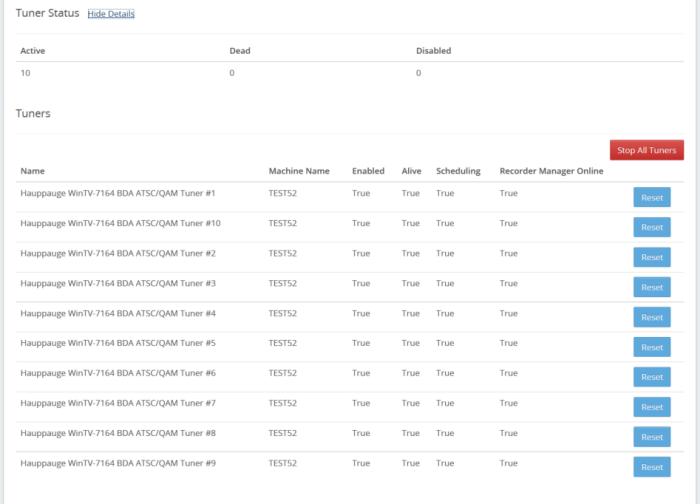Select the Machine Name column header
This screenshot has width=700, height=504.
pos(299,171)
